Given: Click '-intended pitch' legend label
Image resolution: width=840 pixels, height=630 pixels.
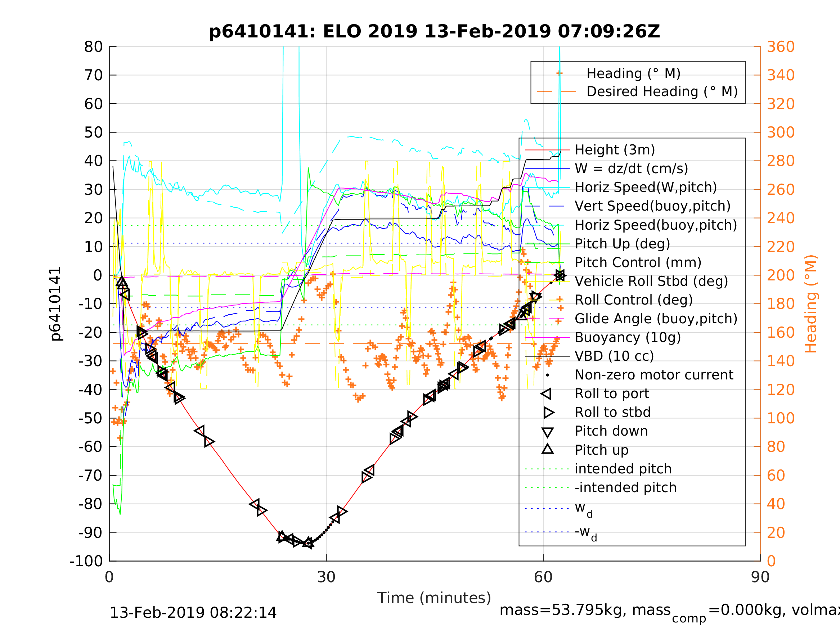Looking at the screenshot, I should 625,487.
